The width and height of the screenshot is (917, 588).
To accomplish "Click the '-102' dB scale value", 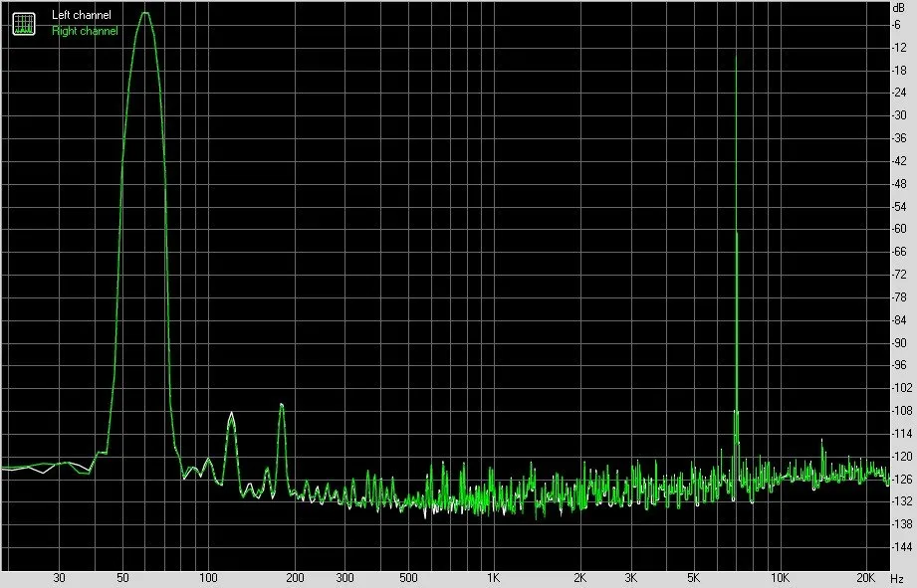I will pos(901,387).
